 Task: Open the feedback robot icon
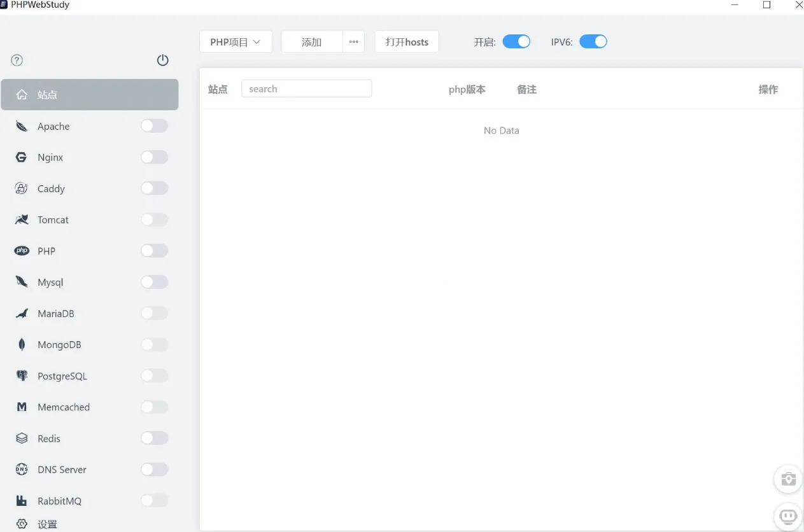[x=788, y=516]
